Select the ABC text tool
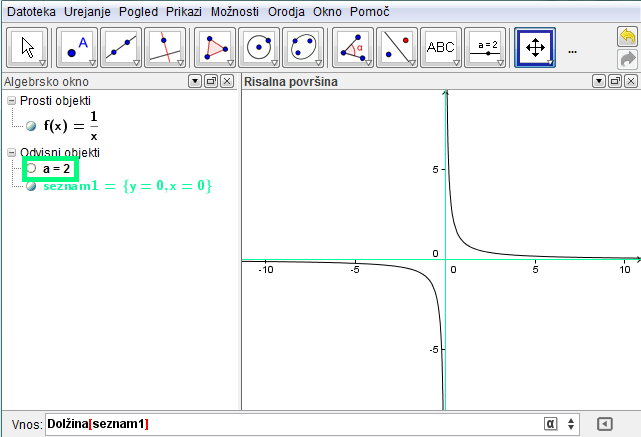This screenshot has width=641, height=437. pyautogui.click(x=441, y=47)
